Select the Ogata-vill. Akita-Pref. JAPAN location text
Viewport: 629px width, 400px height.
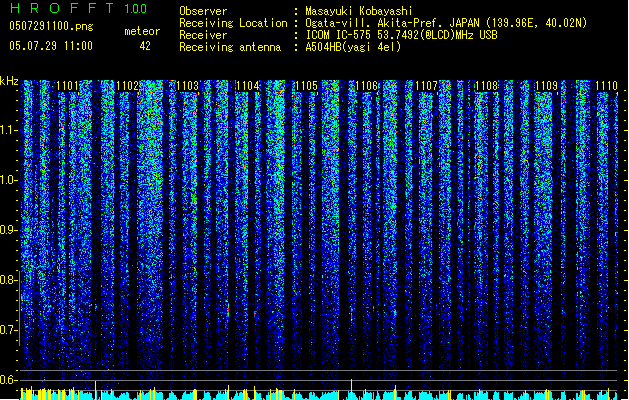(446, 23)
